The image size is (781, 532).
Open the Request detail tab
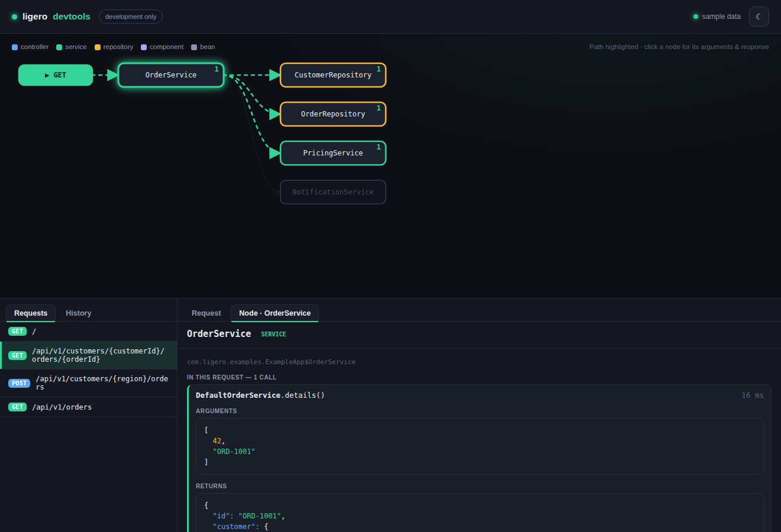(x=206, y=313)
